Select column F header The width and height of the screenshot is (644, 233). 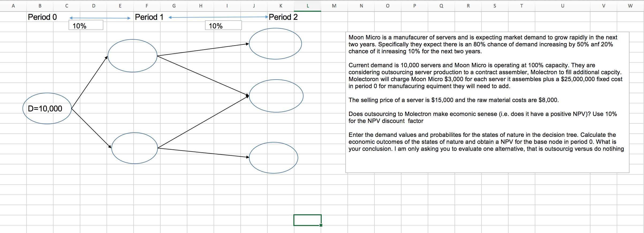pos(147,6)
